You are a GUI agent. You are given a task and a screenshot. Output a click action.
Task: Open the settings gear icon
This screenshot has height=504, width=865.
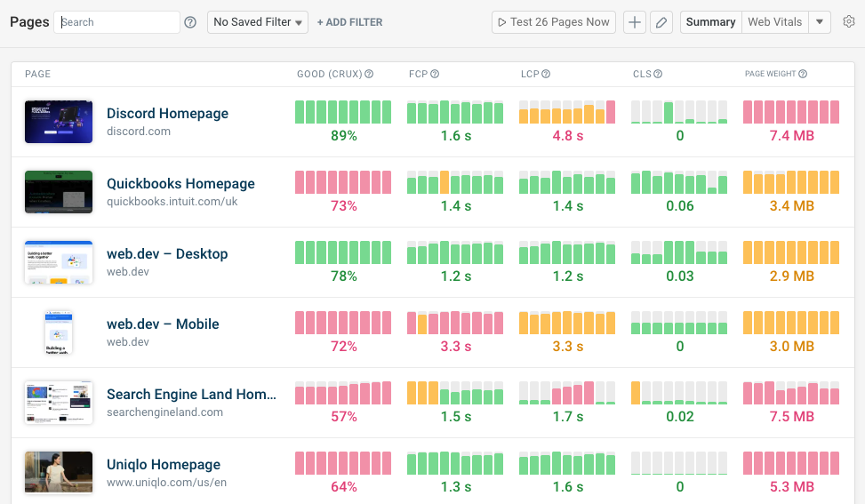point(849,21)
